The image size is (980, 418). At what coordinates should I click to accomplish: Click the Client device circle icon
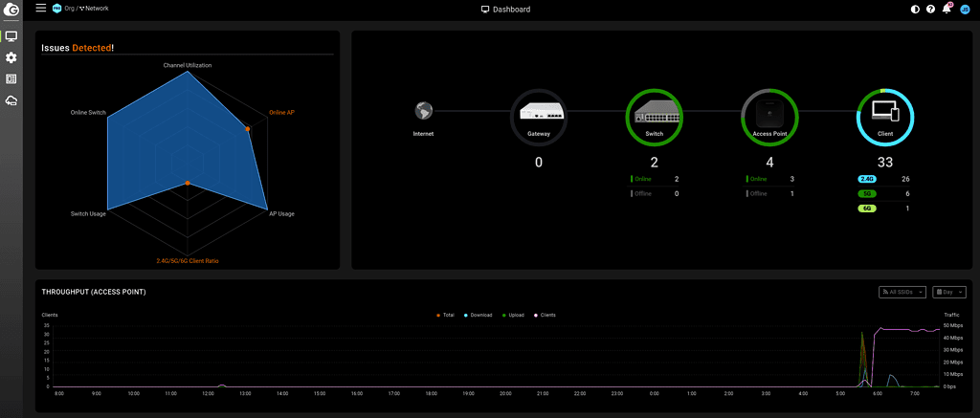pyautogui.click(x=885, y=113)
